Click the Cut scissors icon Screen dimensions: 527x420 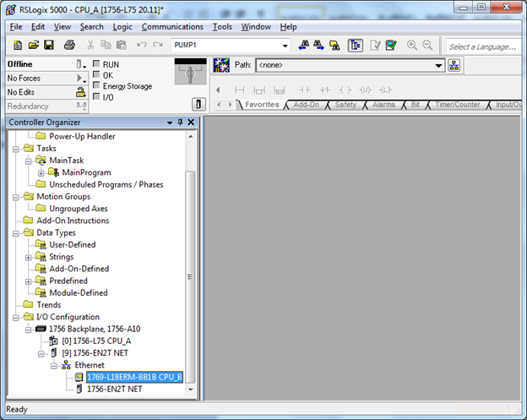pyautogui.click(x=90, y=45)
